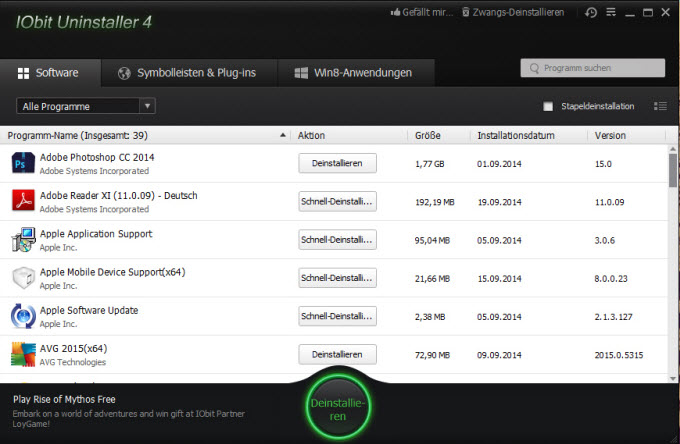Viewport: 680px width, 444px height.
Task: Click the version value '2015.0.5315'
Action: coord(619,355)
